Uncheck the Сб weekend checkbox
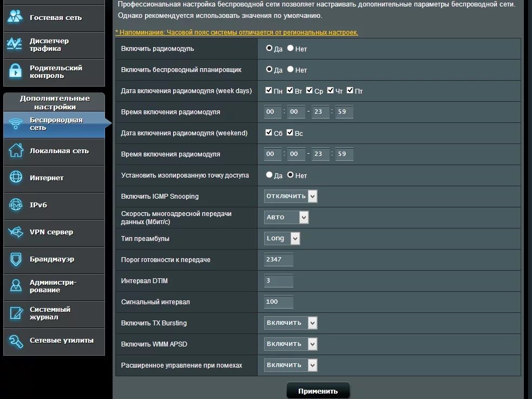 (x=269, y=133)
